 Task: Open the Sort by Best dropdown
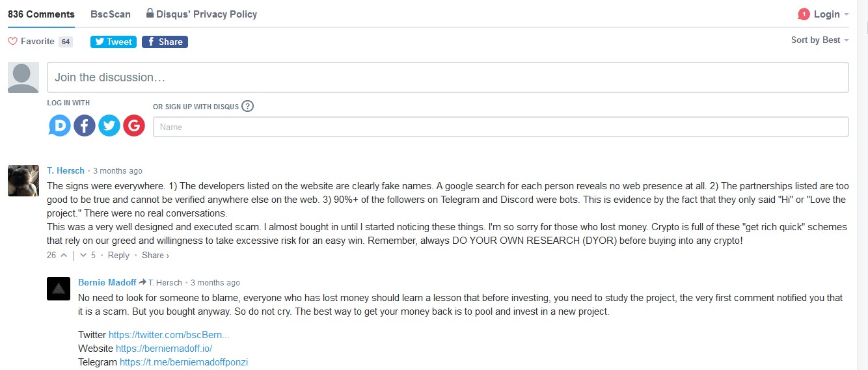click(820, 40)
